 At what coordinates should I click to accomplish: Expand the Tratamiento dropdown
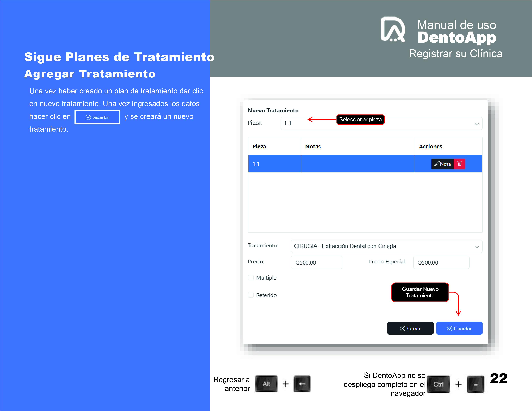387,246
